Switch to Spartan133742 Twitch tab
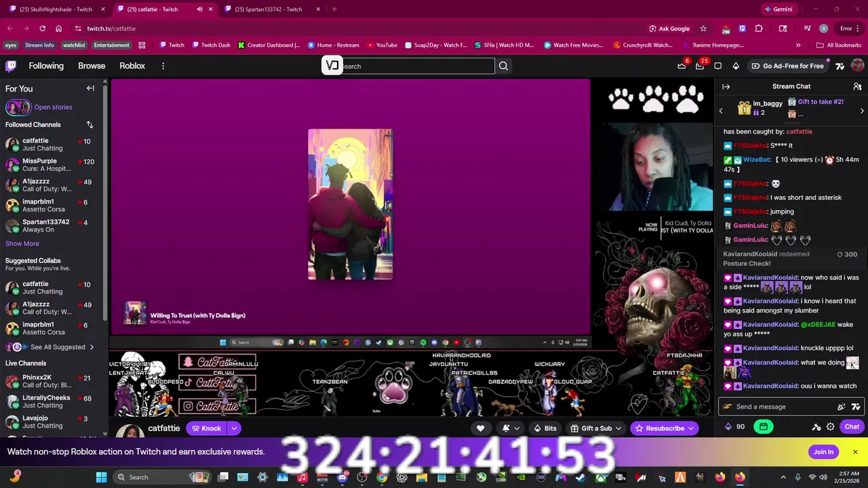The height and width of the screenshot is (488, 868). click(271, 9)
